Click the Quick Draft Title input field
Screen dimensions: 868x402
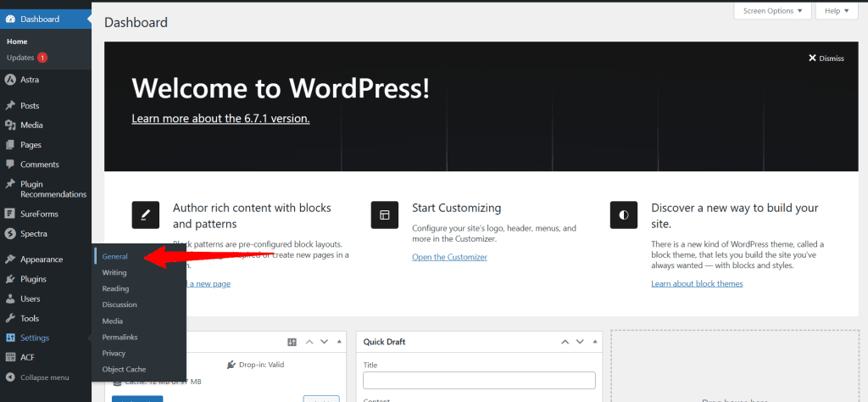480,381
